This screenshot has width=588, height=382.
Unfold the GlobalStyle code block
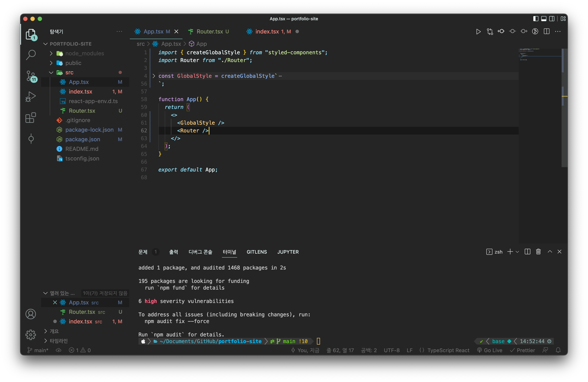pos(154,76)
